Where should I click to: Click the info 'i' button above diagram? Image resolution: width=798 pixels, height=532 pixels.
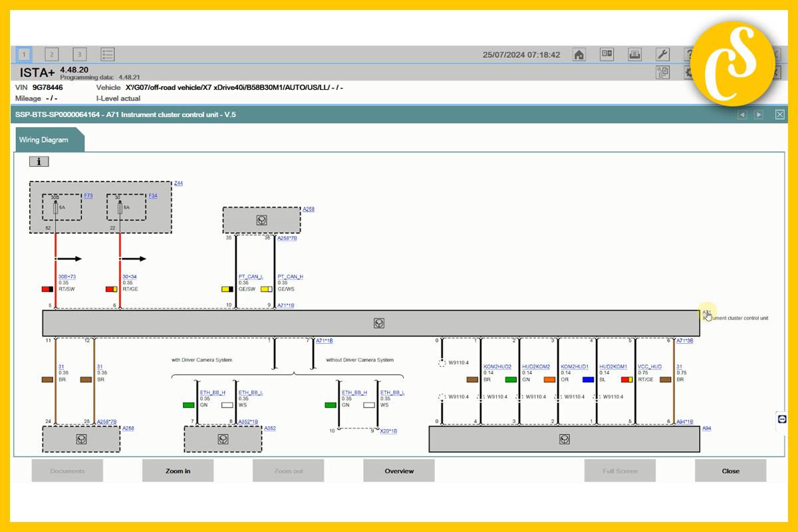point(39,161)
